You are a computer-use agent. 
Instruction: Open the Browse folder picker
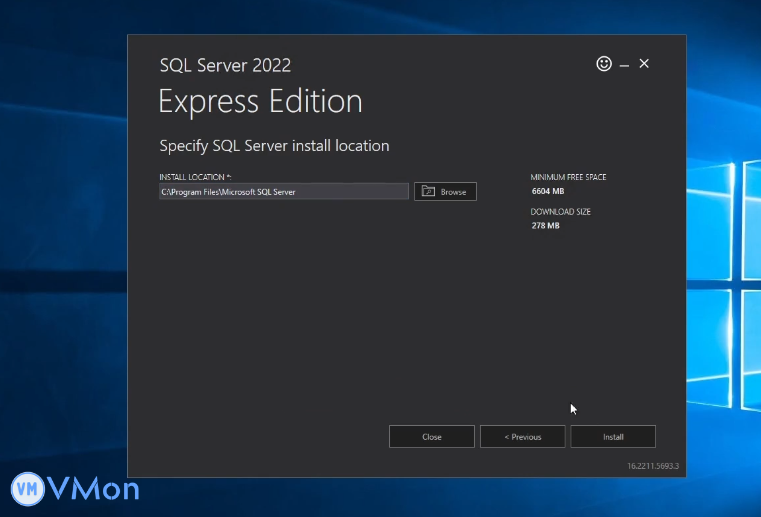pos(445,191)
